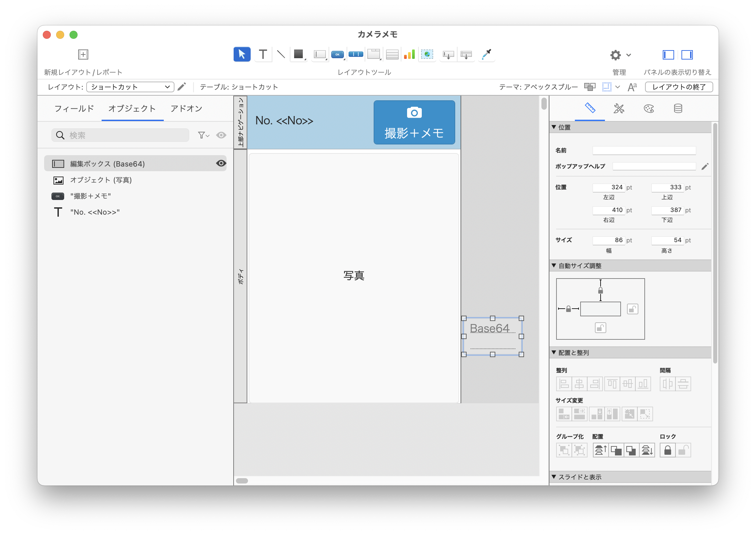This screenshot has height=535, width=756.
Task: Select the Rectangle shape tool
Action: pyautogui.click(x=299, y=54)
